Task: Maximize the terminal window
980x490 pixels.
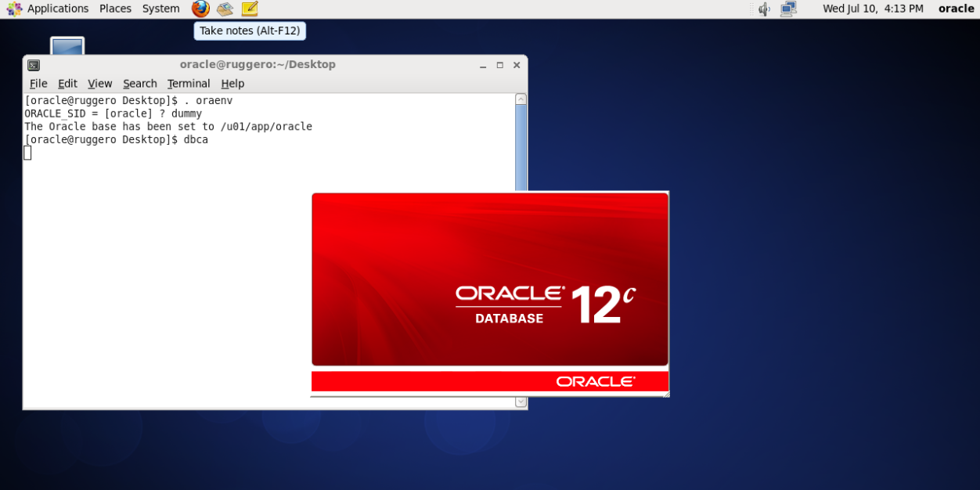Action: (x=500, y=66)
